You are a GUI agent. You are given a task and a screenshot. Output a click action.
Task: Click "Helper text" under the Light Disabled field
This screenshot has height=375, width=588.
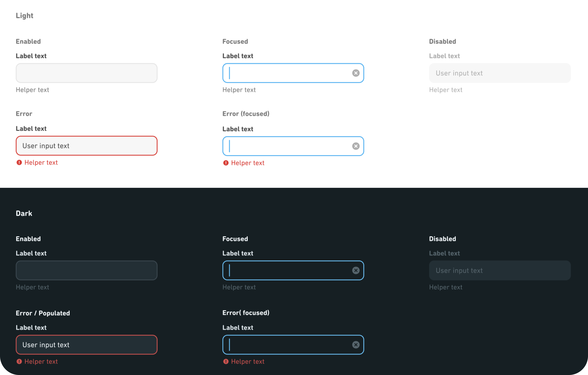coord(446,90)
